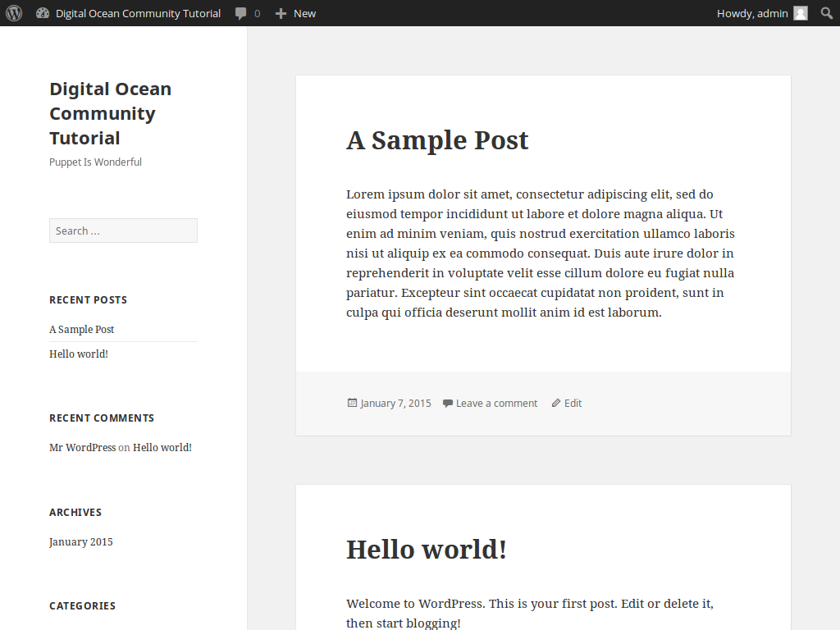Click the pencil icon next to Edit
Screen dimensions: 840x630
(x=556, y=403)
